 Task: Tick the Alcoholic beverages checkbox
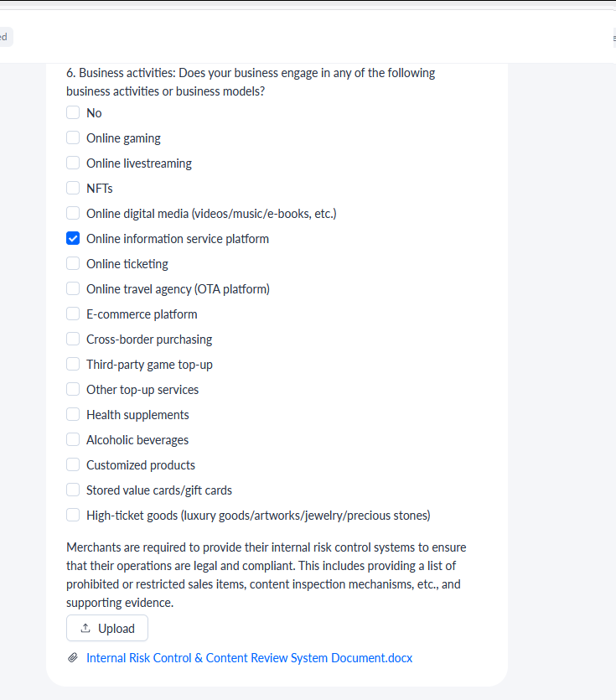click(x=73, y=439)
